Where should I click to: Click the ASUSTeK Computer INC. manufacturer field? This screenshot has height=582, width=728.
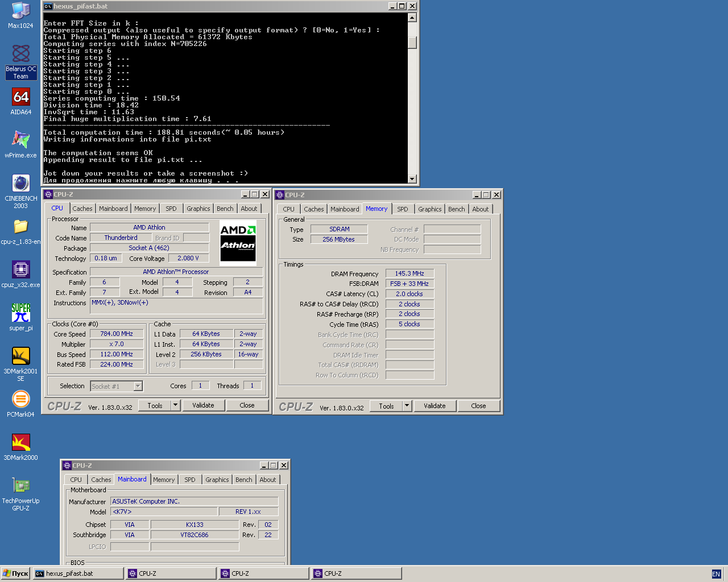click(194, 502)
